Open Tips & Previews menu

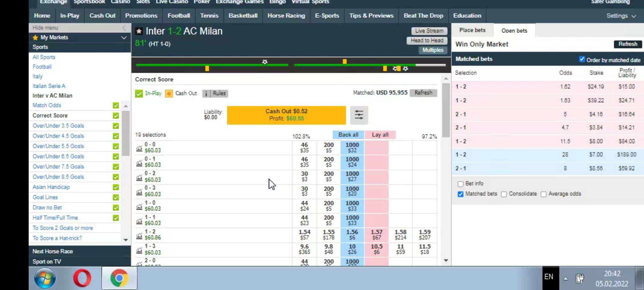(x=371, y=16)
